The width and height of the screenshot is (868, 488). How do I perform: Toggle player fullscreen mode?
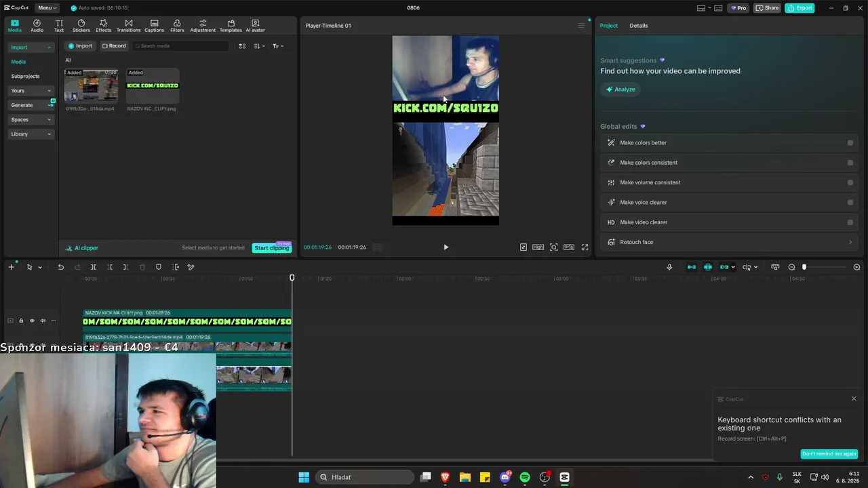coord(585,247)
